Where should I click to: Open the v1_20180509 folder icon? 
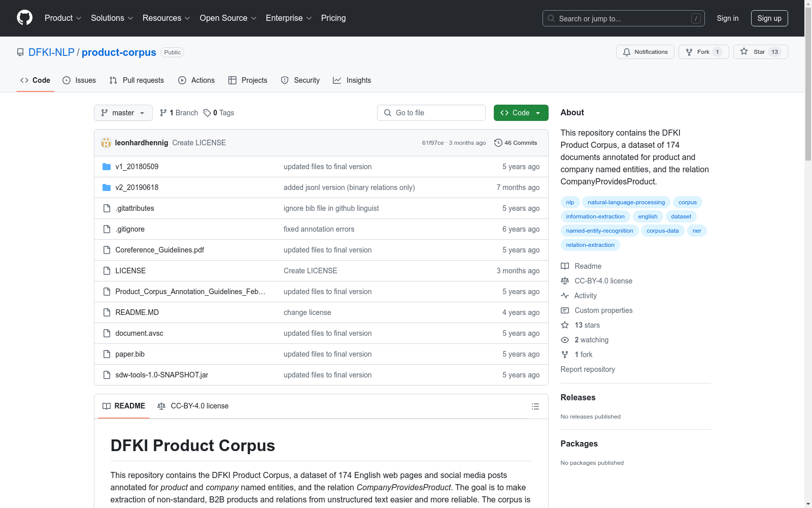[x=107, y=167]
